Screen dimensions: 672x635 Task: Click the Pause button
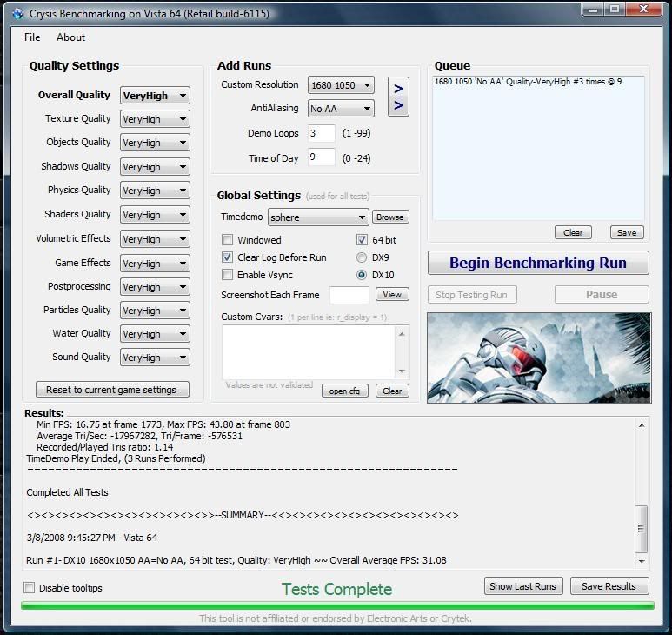[602, 295]
